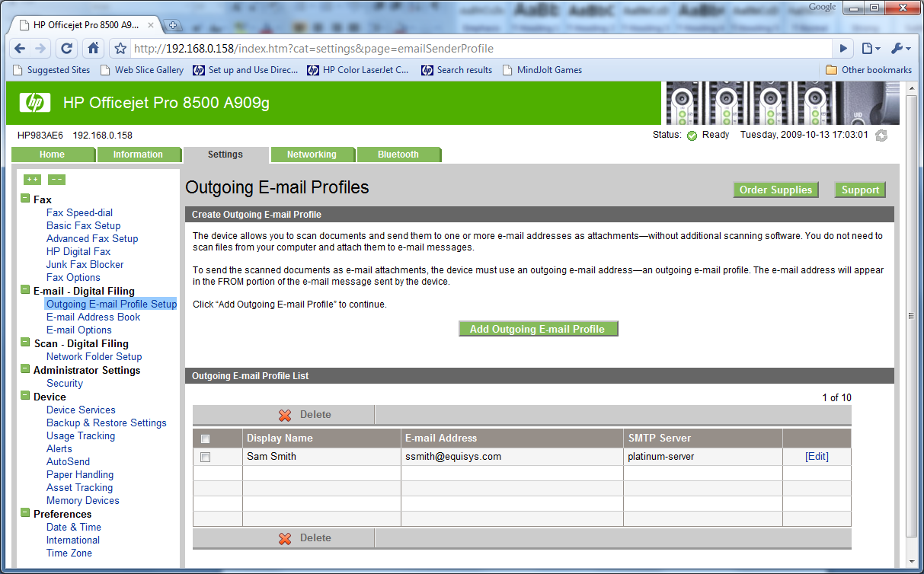Collapse the Administrator Settings section

[x=25, y=370]
